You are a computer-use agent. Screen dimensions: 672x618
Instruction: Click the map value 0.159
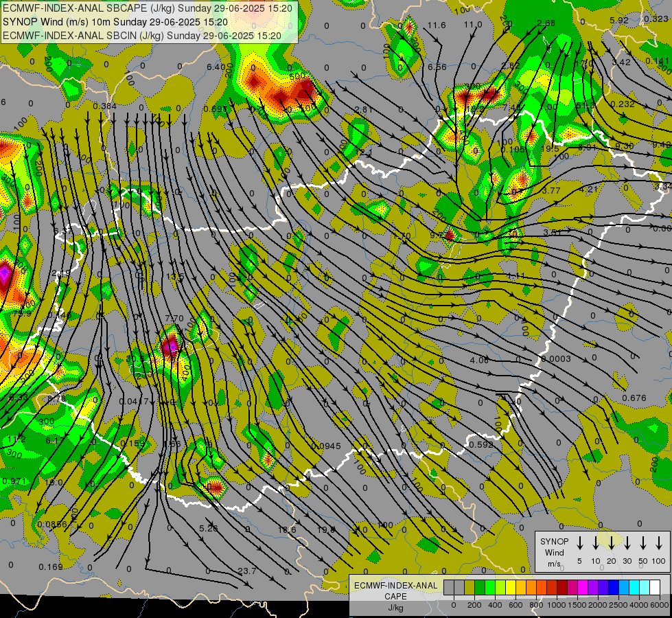point(132,444)
